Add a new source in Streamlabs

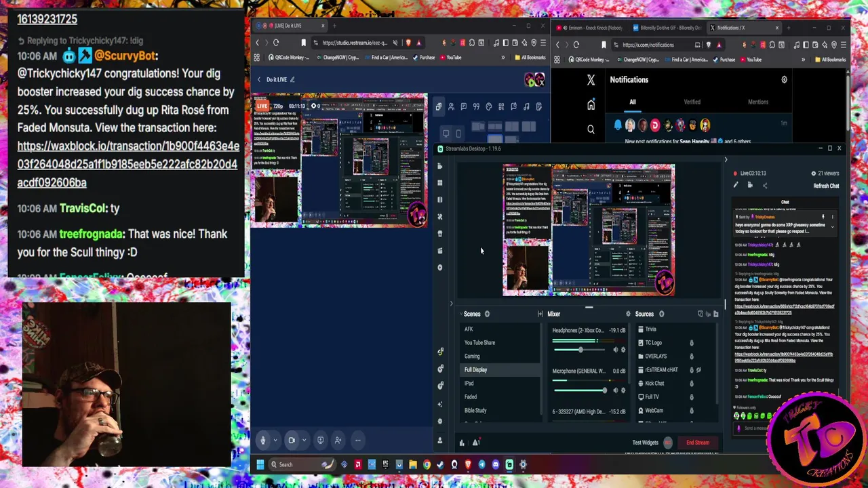662,314
